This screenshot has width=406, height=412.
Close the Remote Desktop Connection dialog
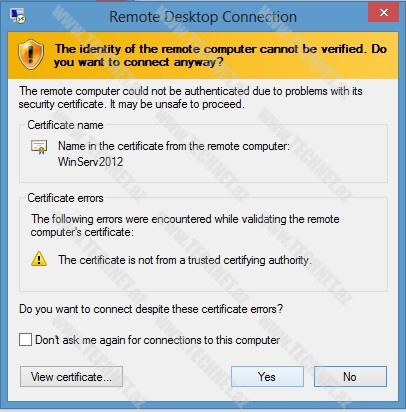384,12
